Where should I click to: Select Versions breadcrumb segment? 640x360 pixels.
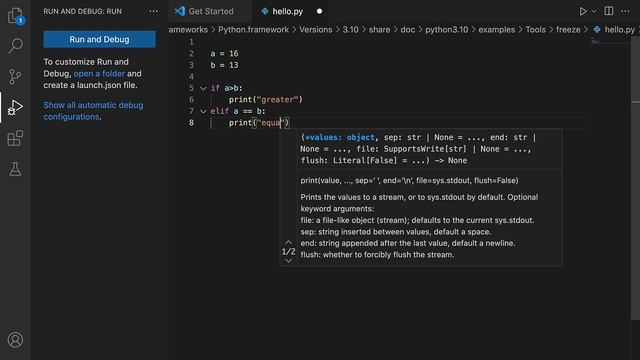316,30
